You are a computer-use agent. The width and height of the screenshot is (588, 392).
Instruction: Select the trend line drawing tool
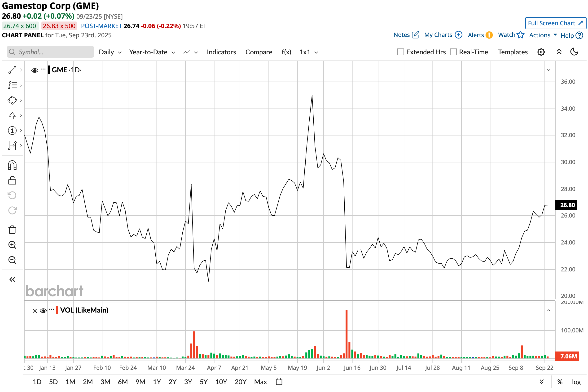(12, 70)
